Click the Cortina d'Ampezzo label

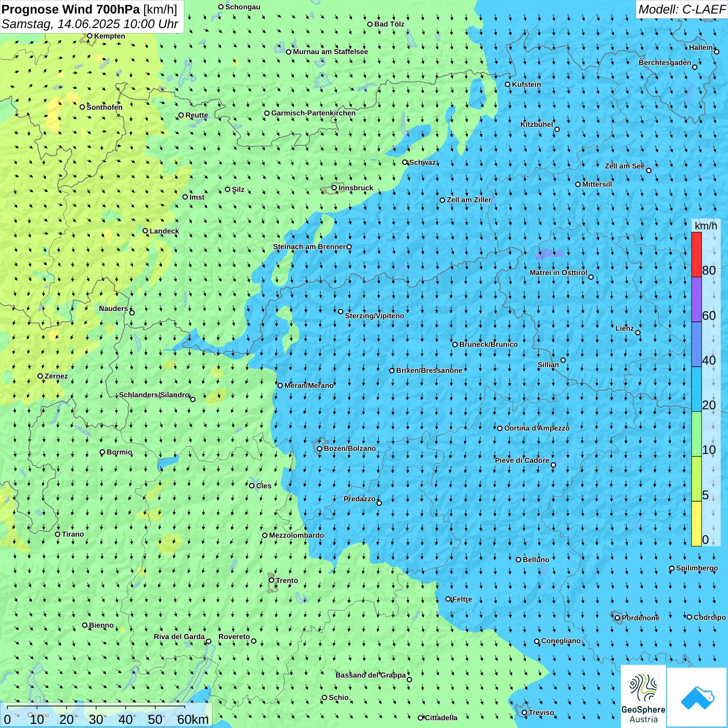click(537, 428)
